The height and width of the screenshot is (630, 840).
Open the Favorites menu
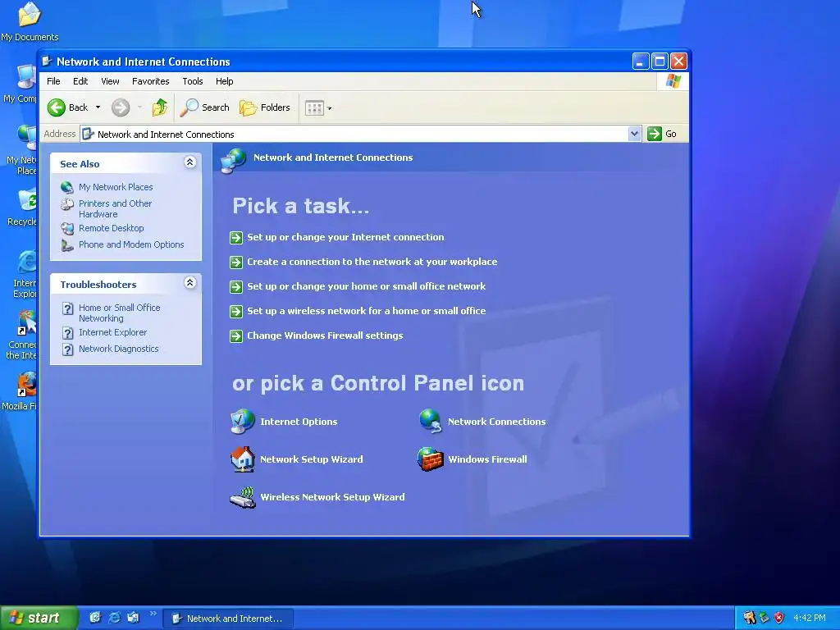click(x=151, y=81)
